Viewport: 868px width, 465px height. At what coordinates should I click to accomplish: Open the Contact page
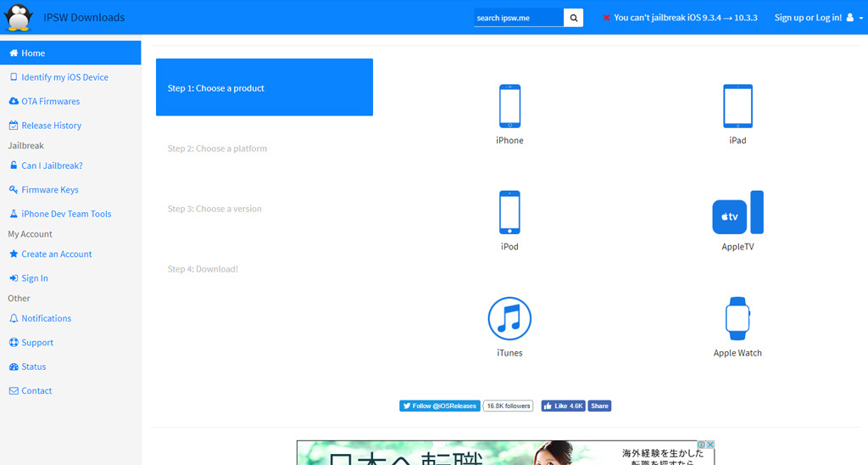36,390
